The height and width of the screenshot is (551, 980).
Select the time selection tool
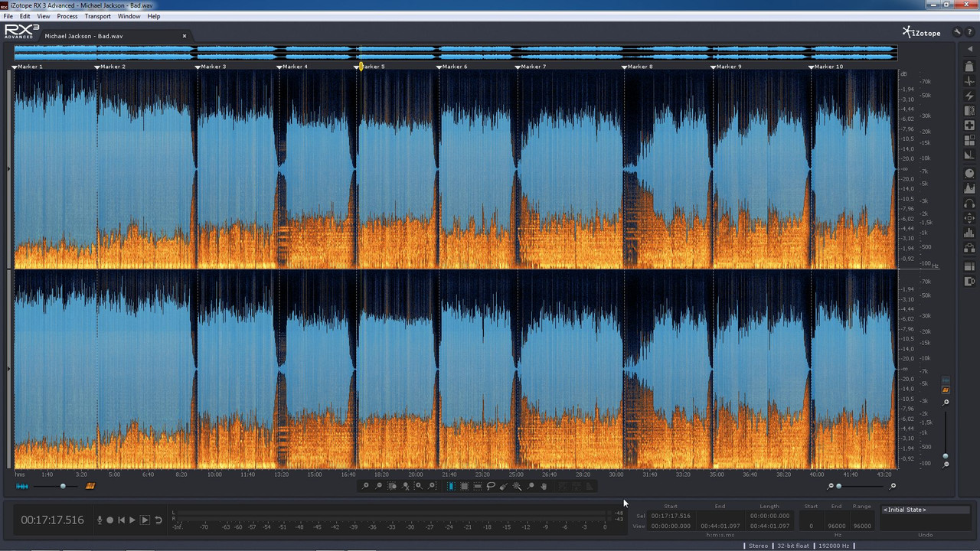[451, 486]
